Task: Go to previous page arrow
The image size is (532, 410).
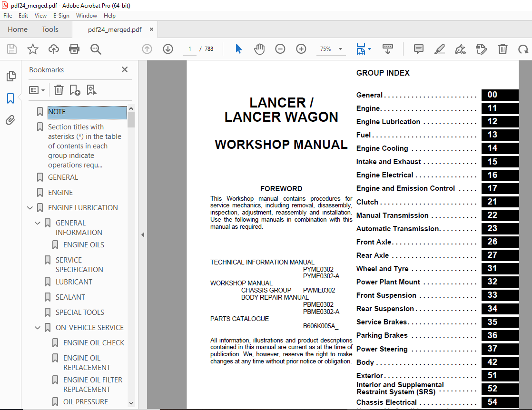Action: point(147,49)
